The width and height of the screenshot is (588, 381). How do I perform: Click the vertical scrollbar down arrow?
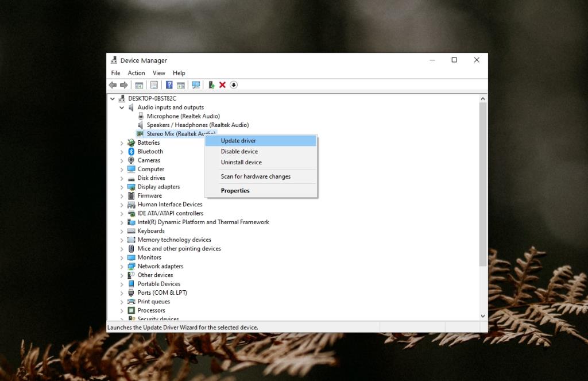pyautogui.click(x=483, y=315)
